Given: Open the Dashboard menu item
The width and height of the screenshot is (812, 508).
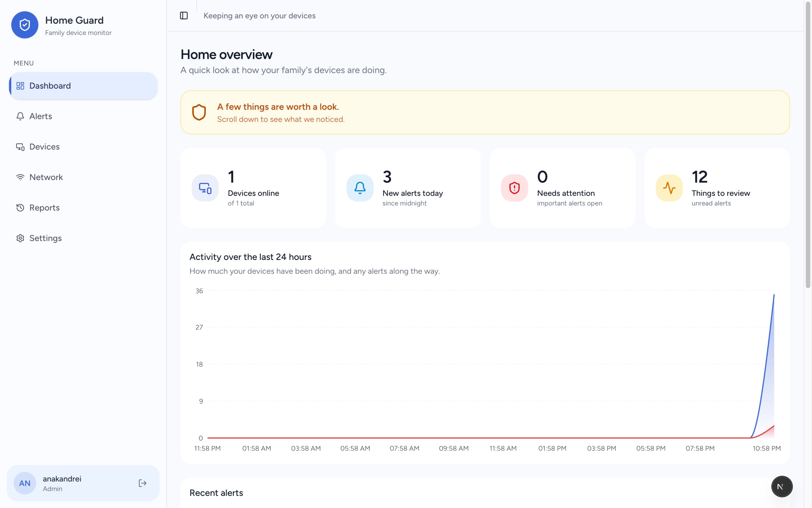Looking at the screenshot, I should [83, 86].
